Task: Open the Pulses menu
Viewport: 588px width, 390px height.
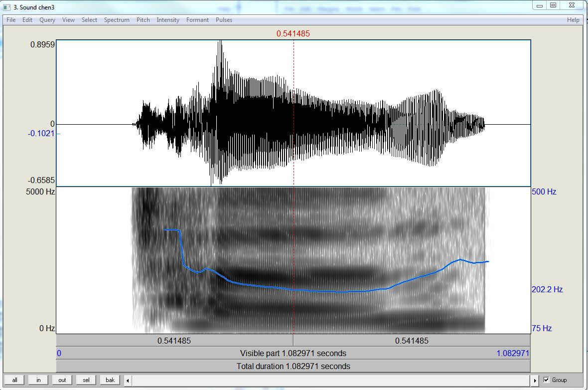Action: [x=224, y=20]
